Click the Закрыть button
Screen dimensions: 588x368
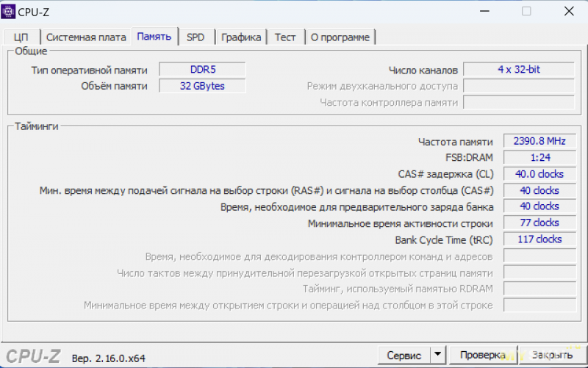[553, 355]
